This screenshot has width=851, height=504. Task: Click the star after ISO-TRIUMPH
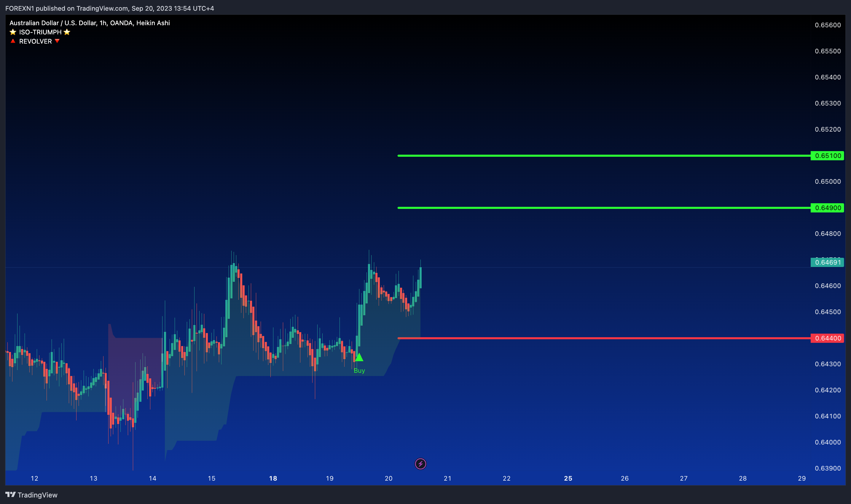(67, 32)
